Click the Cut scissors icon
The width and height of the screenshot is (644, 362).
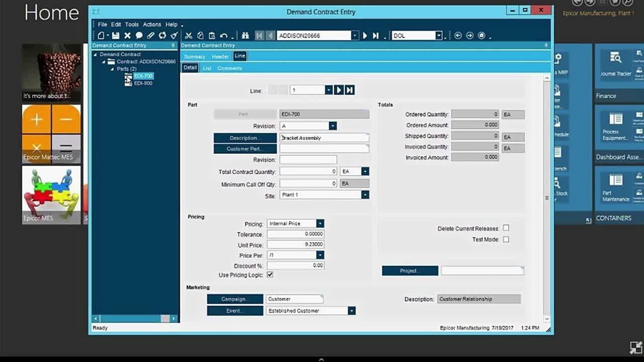pos(189,36)
